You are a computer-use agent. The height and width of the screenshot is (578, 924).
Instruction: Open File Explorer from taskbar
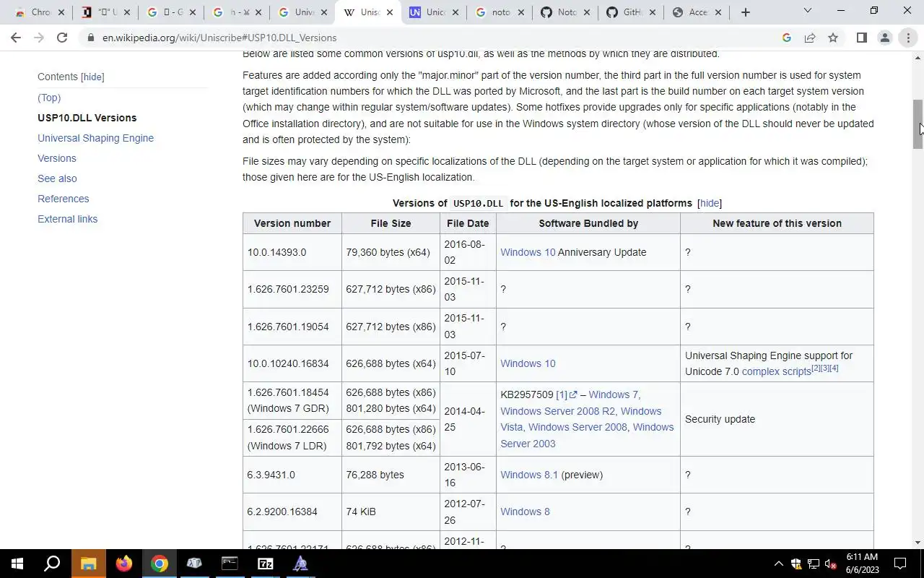(88, 564)
